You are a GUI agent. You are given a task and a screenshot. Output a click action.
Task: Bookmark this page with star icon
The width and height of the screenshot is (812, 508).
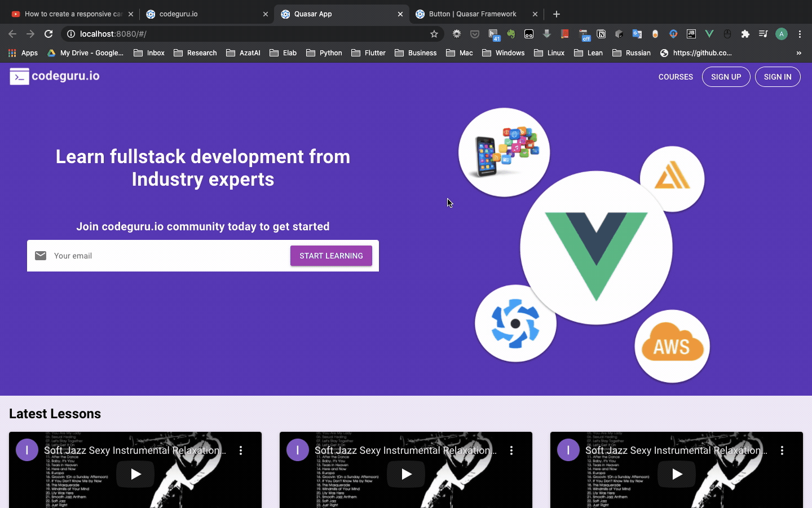434,34
